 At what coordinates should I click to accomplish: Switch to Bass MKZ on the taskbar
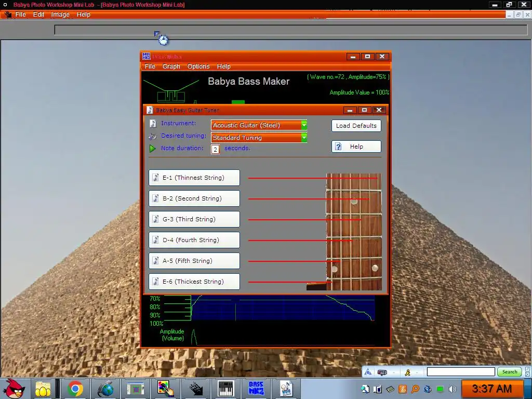(256, 389)
